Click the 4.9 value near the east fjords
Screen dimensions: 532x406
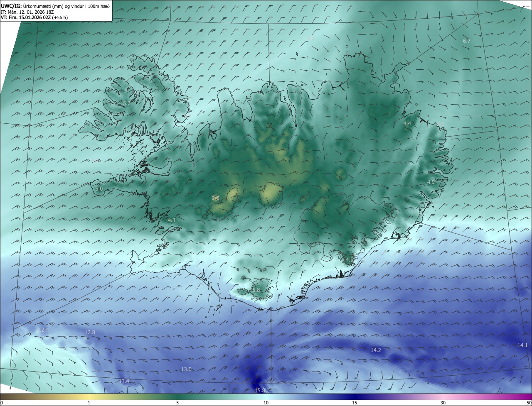click(431, 182)
